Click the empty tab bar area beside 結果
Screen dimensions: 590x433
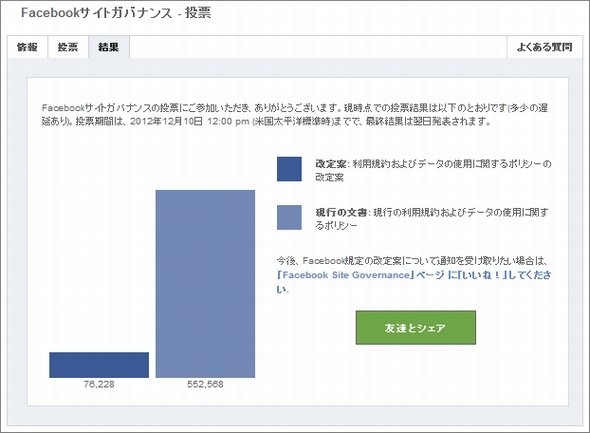tap(318, 47)
